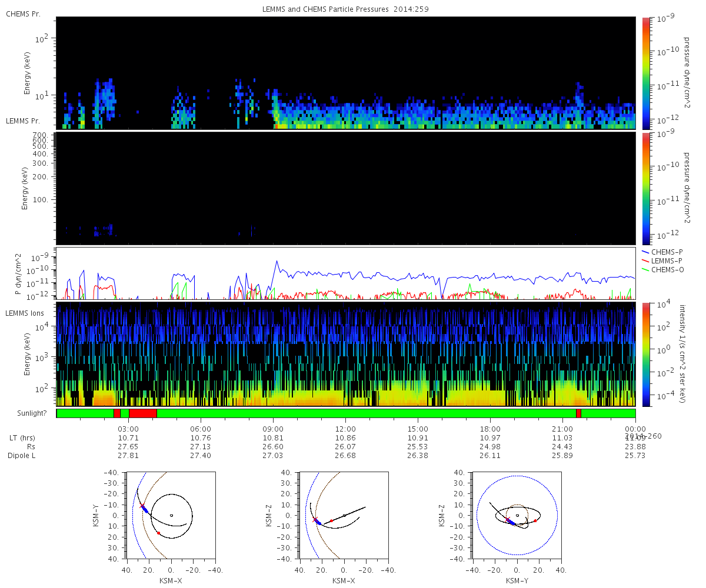Click the KSM-X versus KSM-Z orbit plot

click(344, 515)
